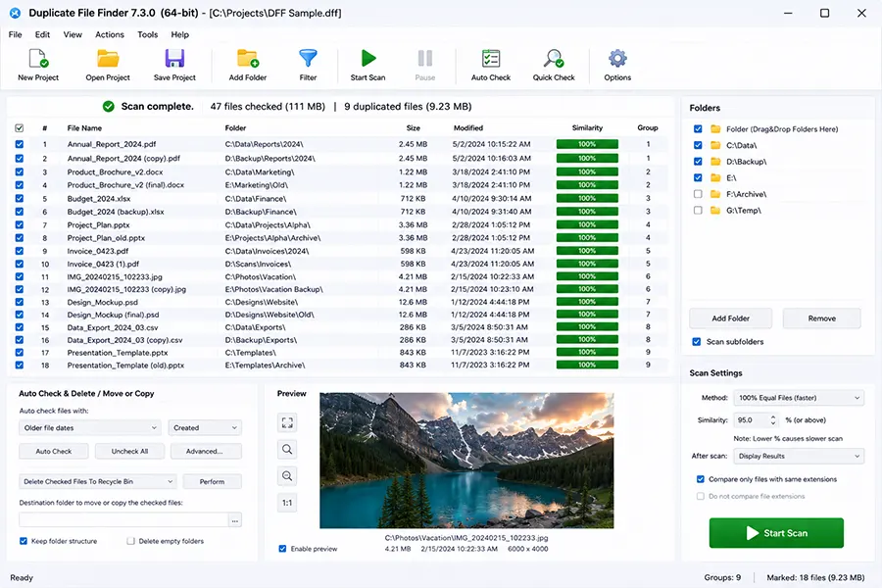The height and width of the screenshot is (588, 882).
Task: Check the G:\Temp\ folder checkbox
Action: pyautogui.click(x=698, y=211)
